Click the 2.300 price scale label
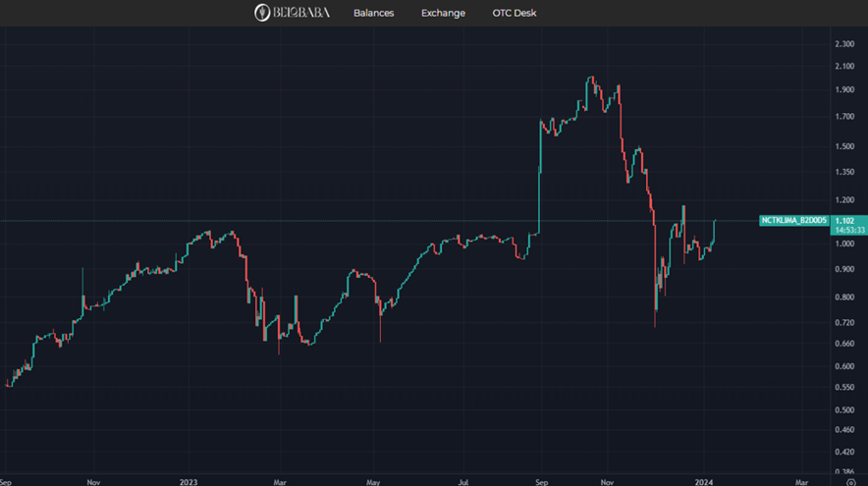Image resolution: width=868 pixels, height=486 pixels. point(843,44)
